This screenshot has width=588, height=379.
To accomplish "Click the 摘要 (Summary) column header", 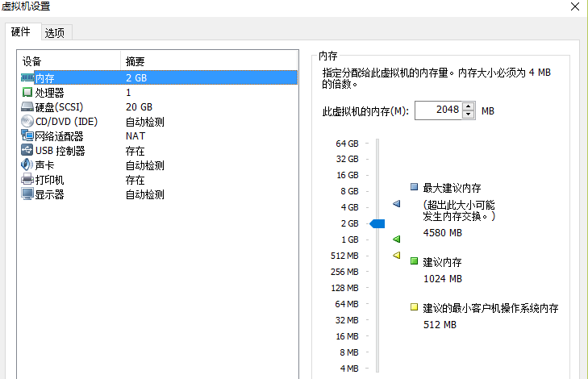I will click(135, 61).
